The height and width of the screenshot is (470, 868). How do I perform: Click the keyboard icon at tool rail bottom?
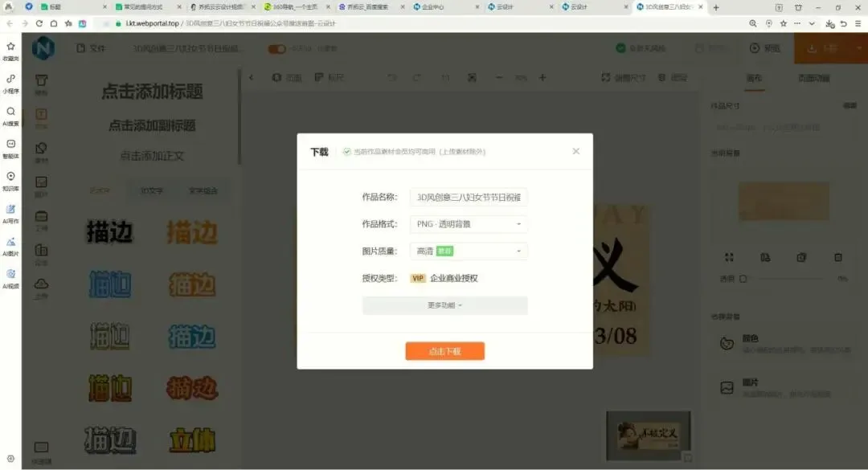(42, 447)
